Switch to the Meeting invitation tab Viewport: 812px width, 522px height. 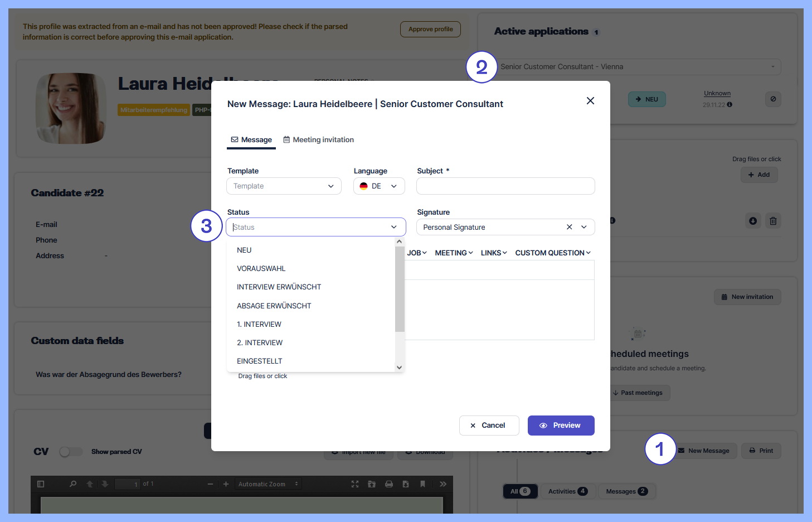pos(318,140)
